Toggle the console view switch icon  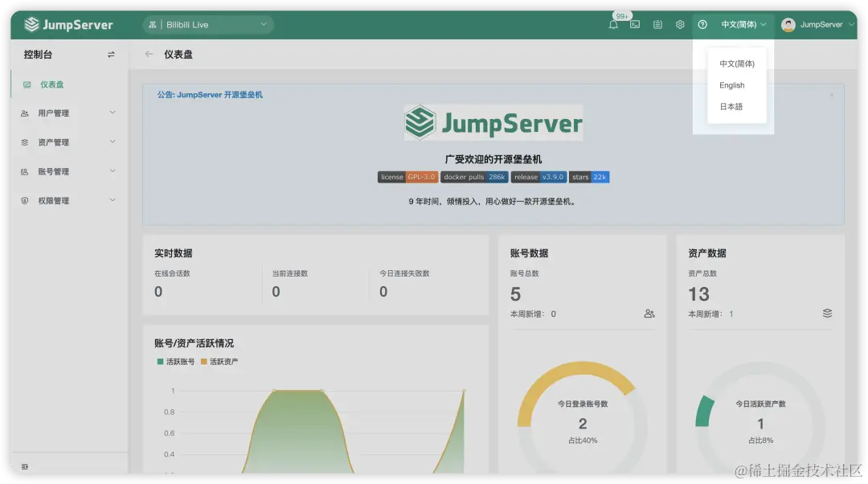point(111,55)
